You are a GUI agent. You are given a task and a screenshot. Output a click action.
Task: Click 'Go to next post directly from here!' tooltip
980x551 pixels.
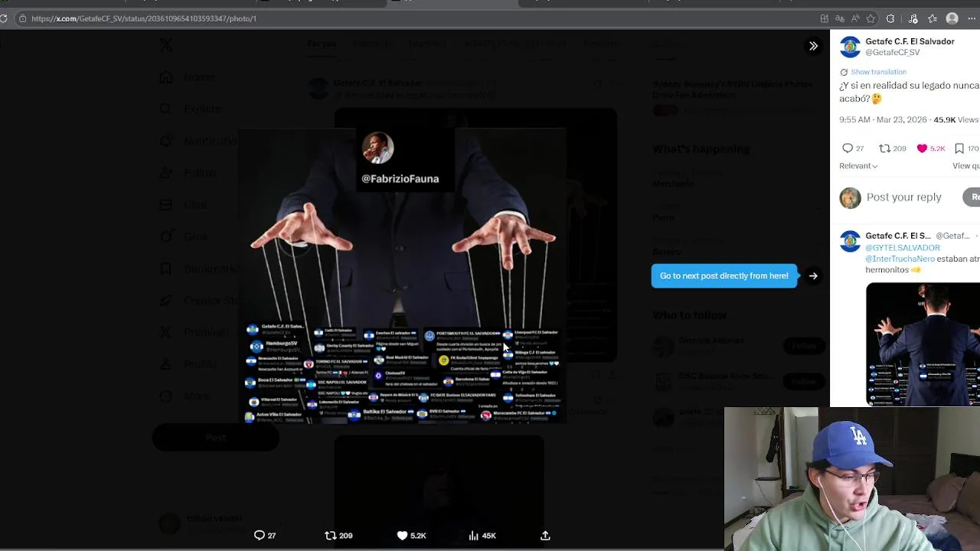pos(724,275)
